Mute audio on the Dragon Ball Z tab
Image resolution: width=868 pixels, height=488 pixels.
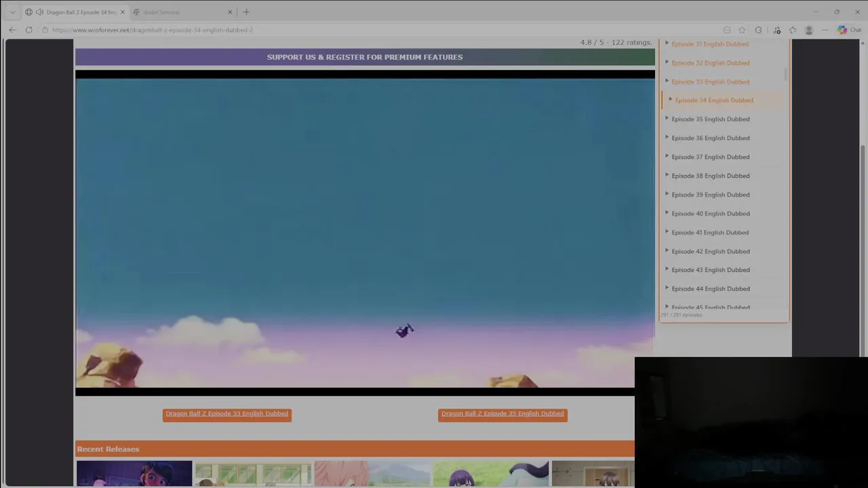[39, 12]
